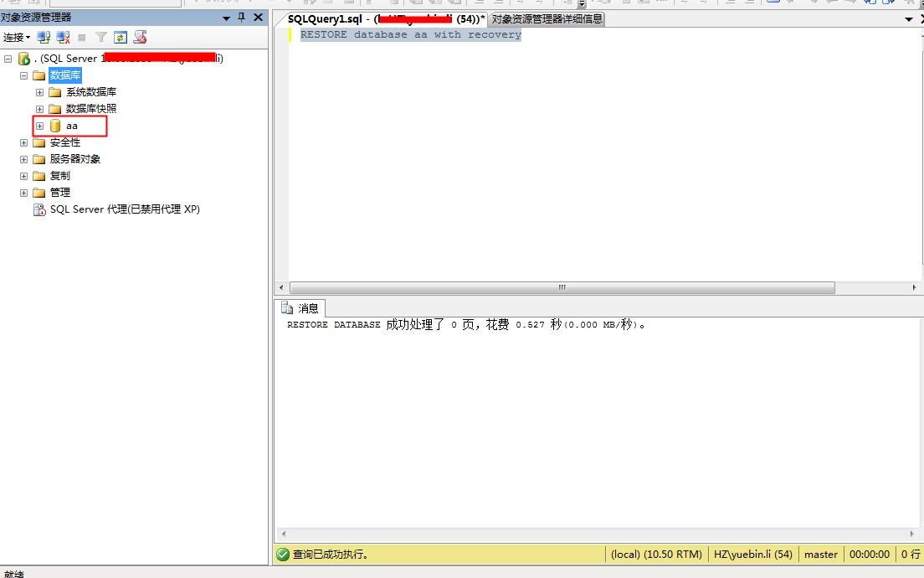Click the Filter funnel icon

coord(100,38)
